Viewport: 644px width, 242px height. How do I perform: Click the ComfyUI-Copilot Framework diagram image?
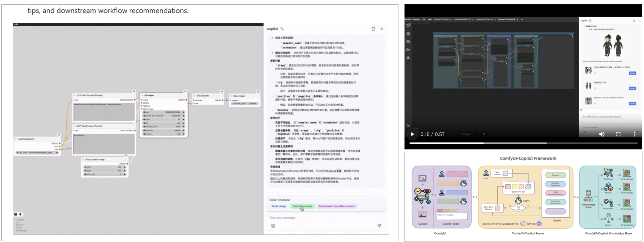click(x=523, y=197)
